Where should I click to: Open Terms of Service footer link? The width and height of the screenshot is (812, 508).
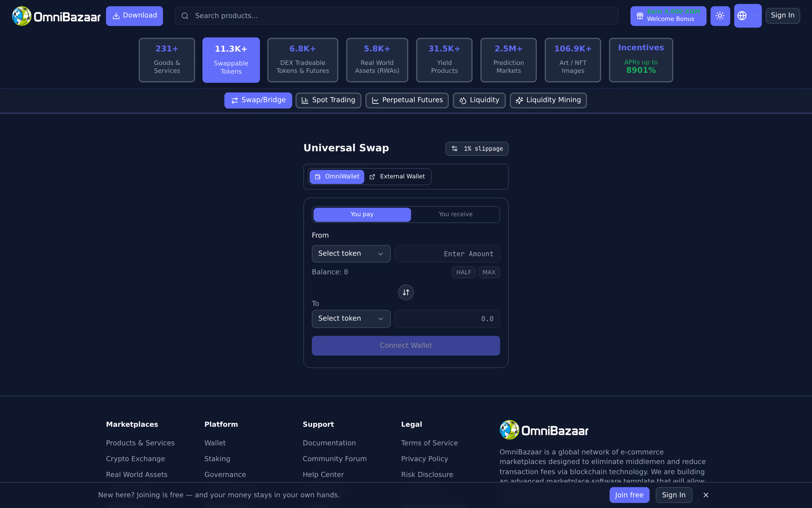click(x=429, y=443)
